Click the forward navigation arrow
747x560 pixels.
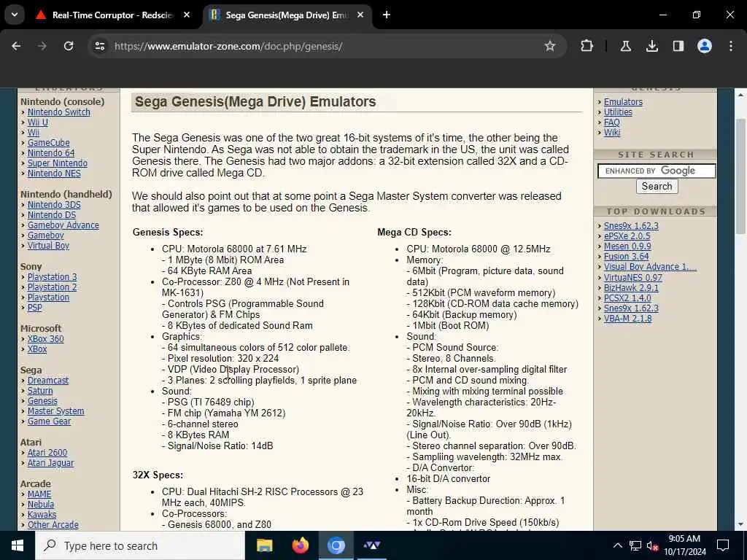(x=42, y=46)
